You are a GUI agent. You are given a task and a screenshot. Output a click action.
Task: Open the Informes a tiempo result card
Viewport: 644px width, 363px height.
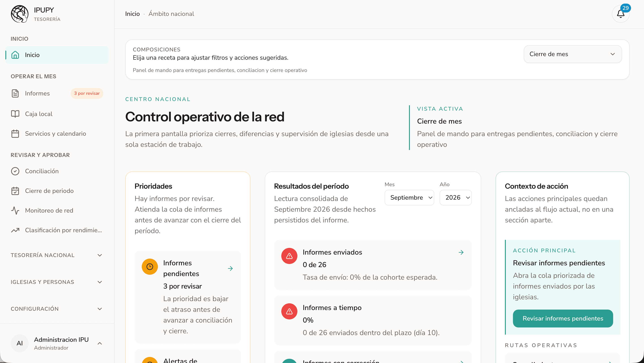pos(373,320)
